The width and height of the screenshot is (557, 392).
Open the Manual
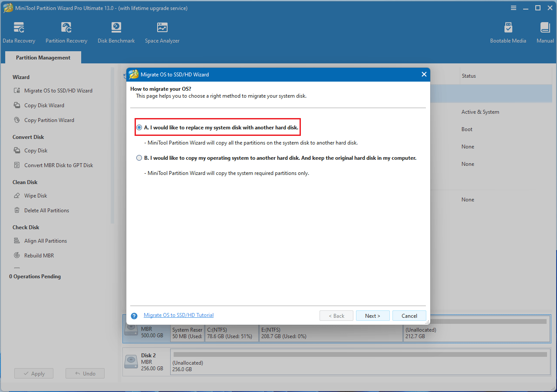point(545,31)
